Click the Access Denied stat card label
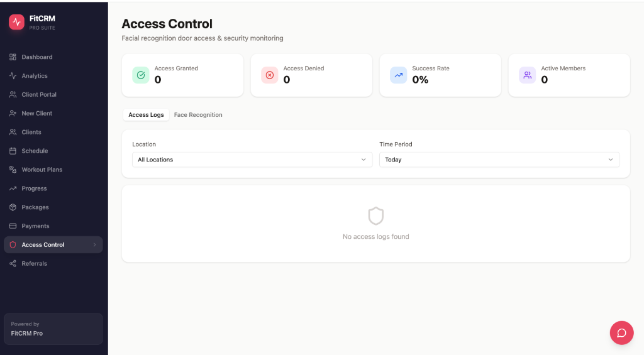This screenshot has height=355, width=644. [304, 68]
